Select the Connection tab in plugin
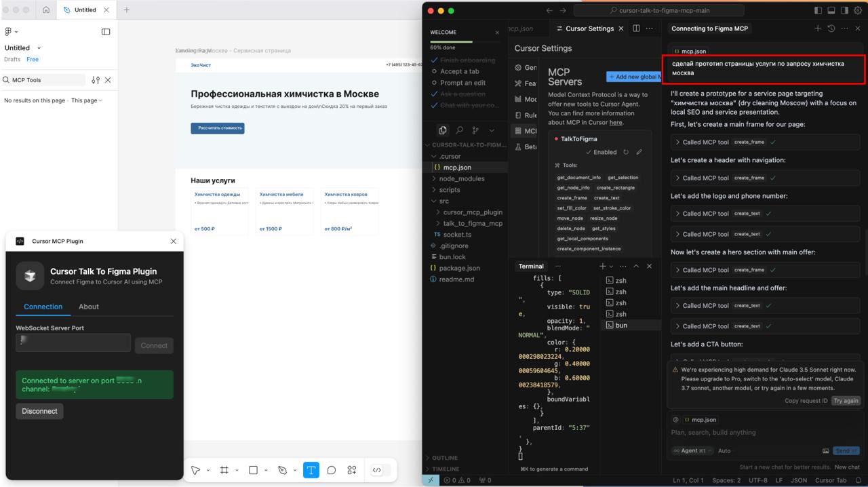This screenshot has height=487, width=868. (x=43, y=307)
